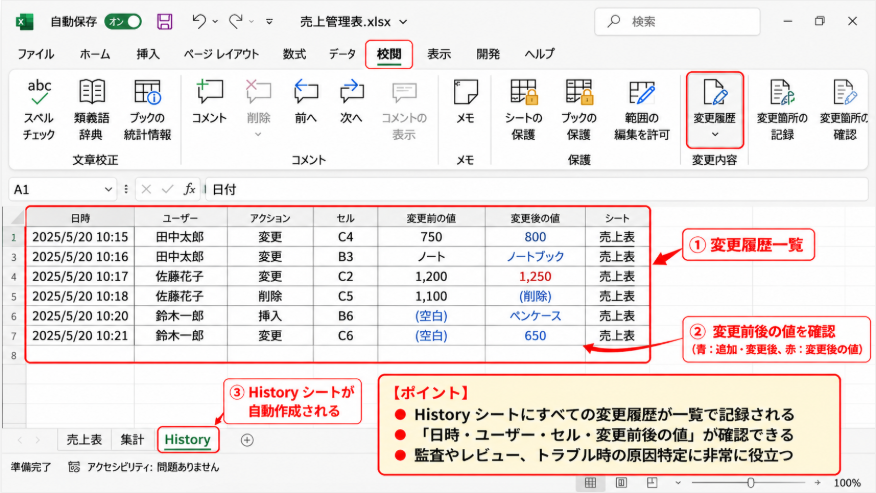Image resolution: width=876 pixels, height=493 pixels.
Task: Expand the 変更履歴 dropdown chevron
Action: [715, 134]
